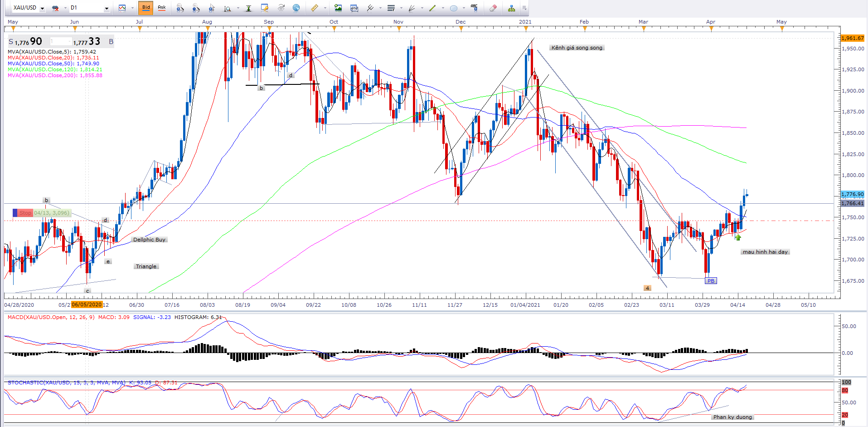Click the zoom in magnifier icon
This screenshot has width=868, height=427.
click(x=180, y=8)
